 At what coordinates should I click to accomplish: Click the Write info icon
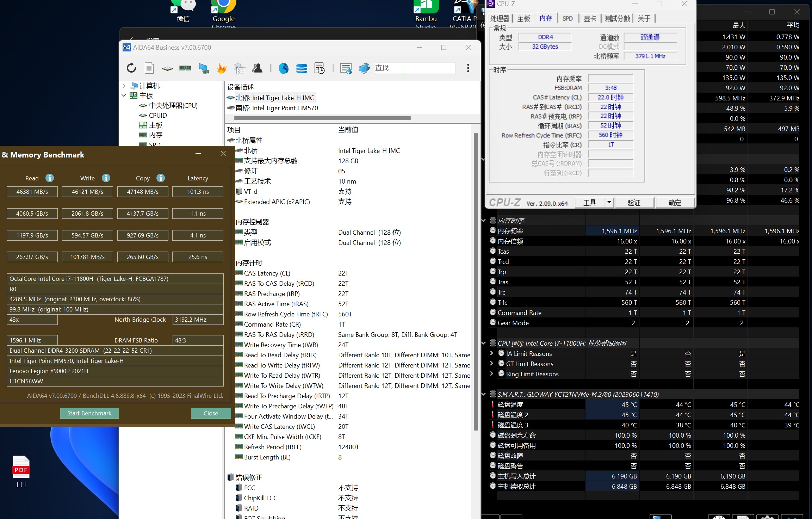[106, 178]
